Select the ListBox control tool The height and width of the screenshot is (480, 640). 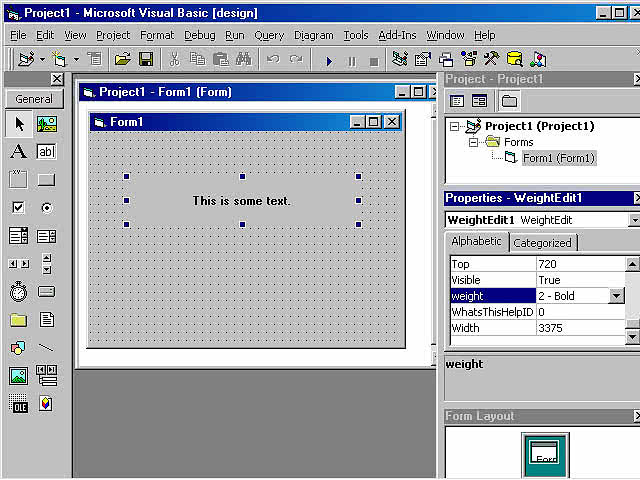pos(47,236)
